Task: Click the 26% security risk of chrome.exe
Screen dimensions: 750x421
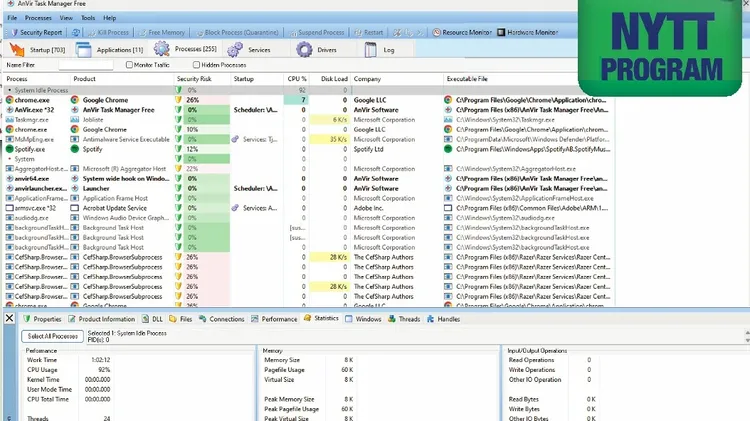Action: [x=193, y=100]
